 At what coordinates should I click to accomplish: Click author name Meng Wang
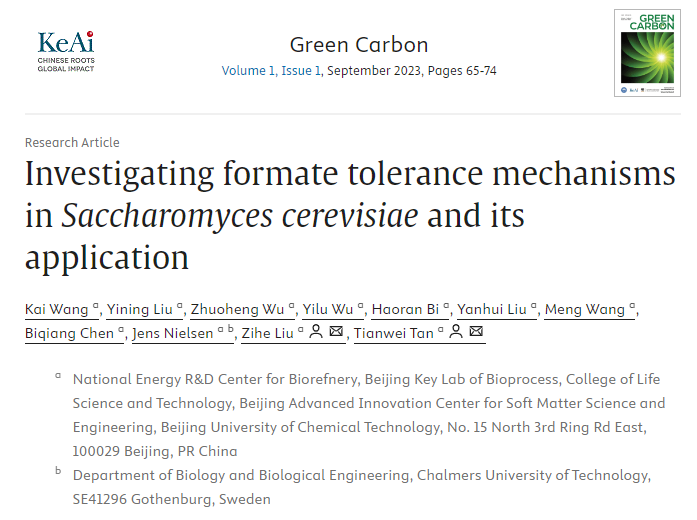click(x=585, y=309)
